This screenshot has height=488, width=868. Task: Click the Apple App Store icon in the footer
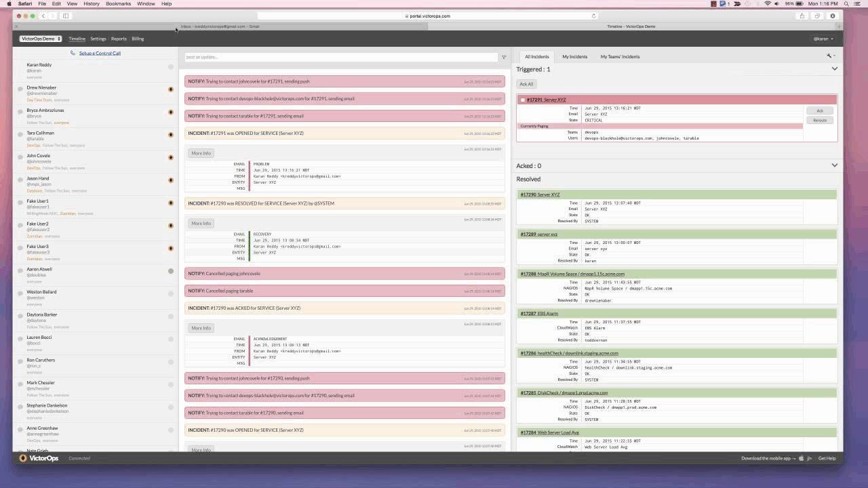(801, 458)
